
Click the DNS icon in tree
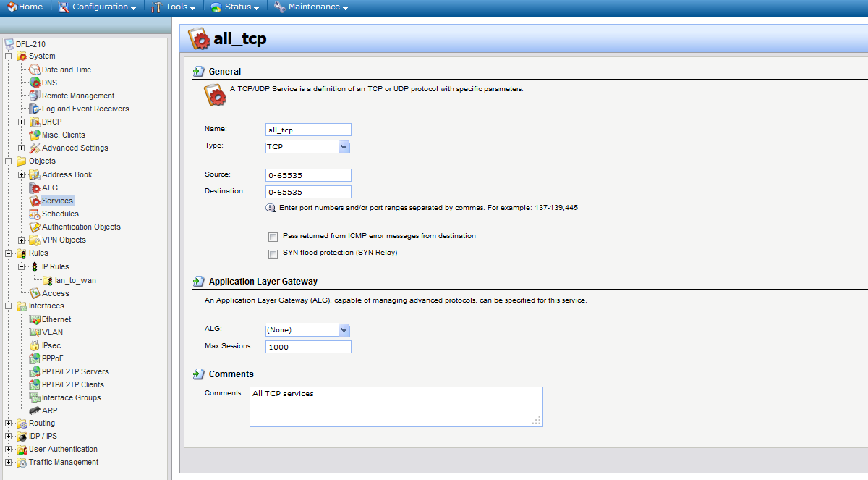[35, 83]
